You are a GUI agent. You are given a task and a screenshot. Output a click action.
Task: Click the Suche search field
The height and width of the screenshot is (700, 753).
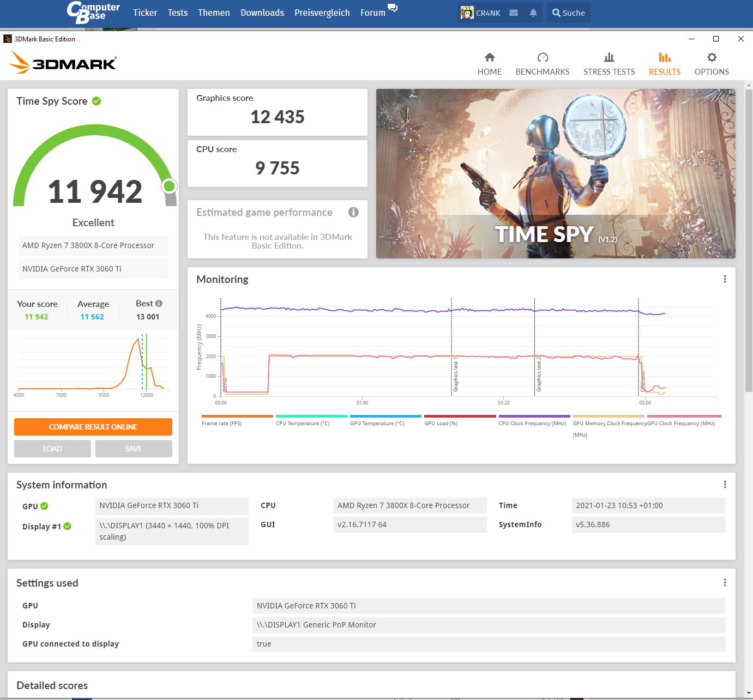point(568,13)
